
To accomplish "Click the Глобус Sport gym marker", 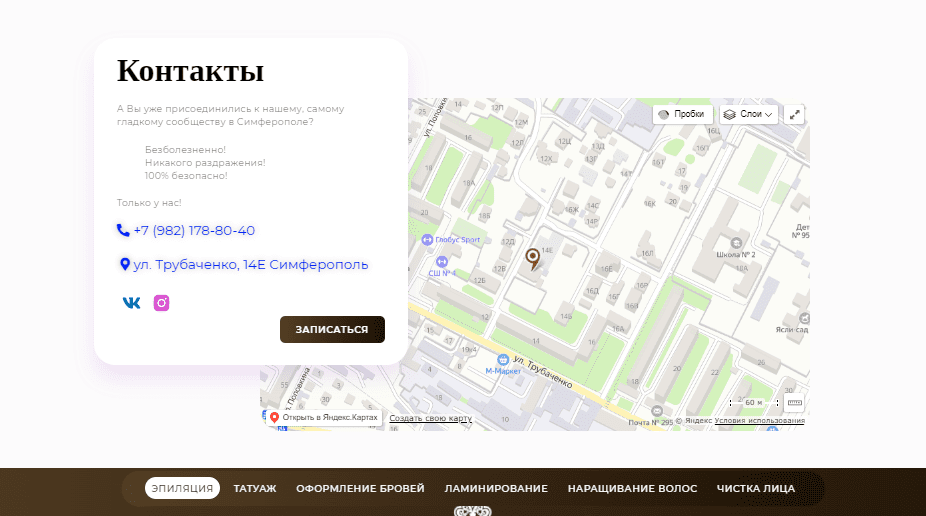I will 428,240.
